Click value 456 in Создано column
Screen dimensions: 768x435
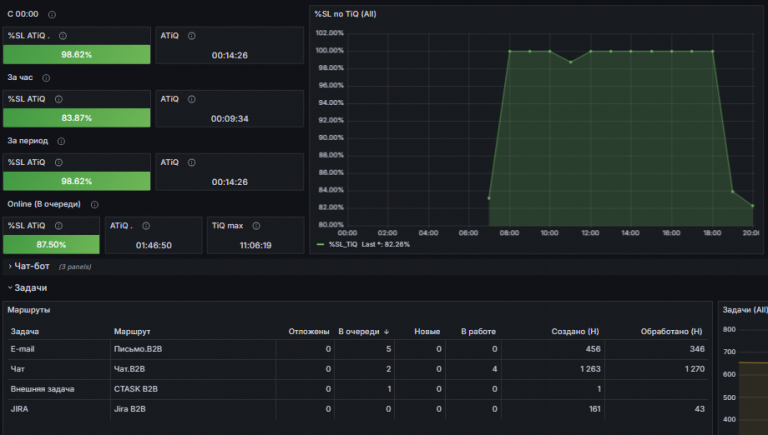coord(593,349)
